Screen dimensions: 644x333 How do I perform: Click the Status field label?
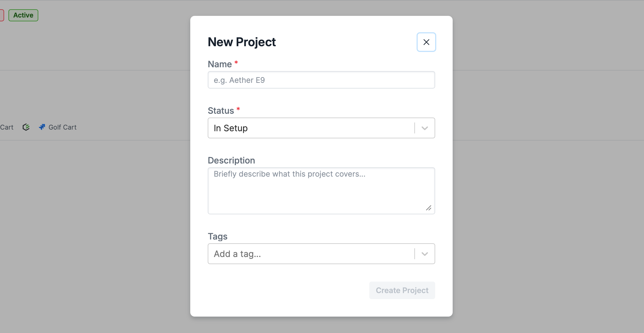click(221, 110)
